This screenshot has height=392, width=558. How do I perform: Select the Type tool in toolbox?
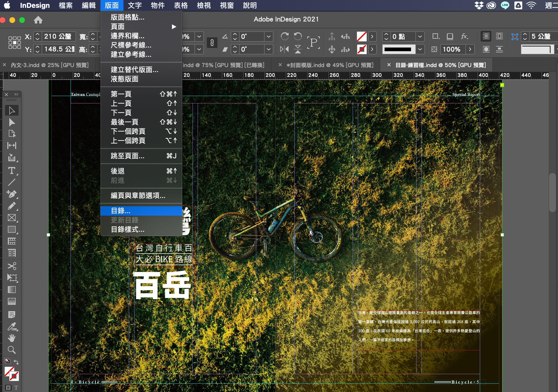pyautogui.click(x=12, y=171)
